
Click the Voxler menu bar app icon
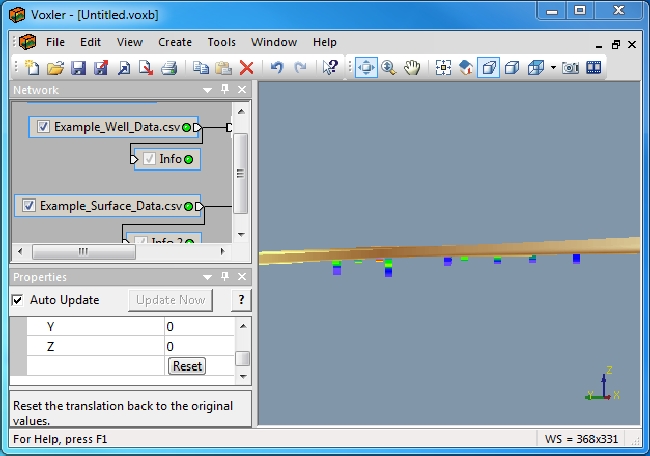pos(27,42)
